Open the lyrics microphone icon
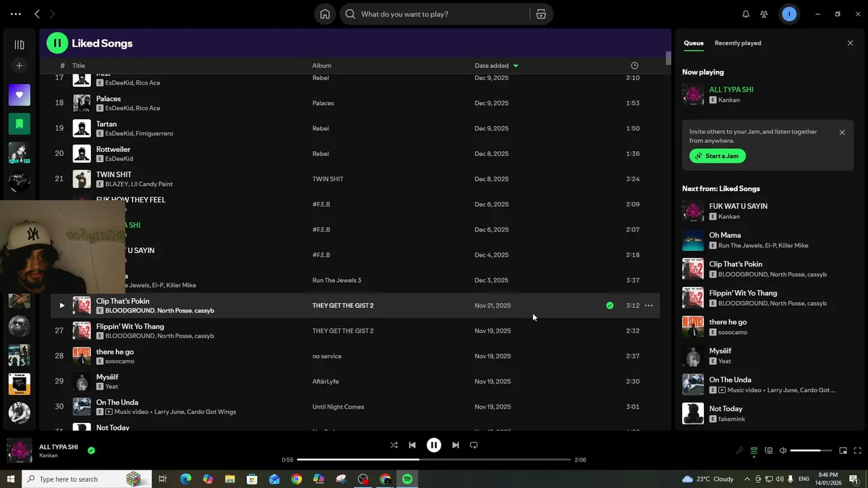 [740, 451]
